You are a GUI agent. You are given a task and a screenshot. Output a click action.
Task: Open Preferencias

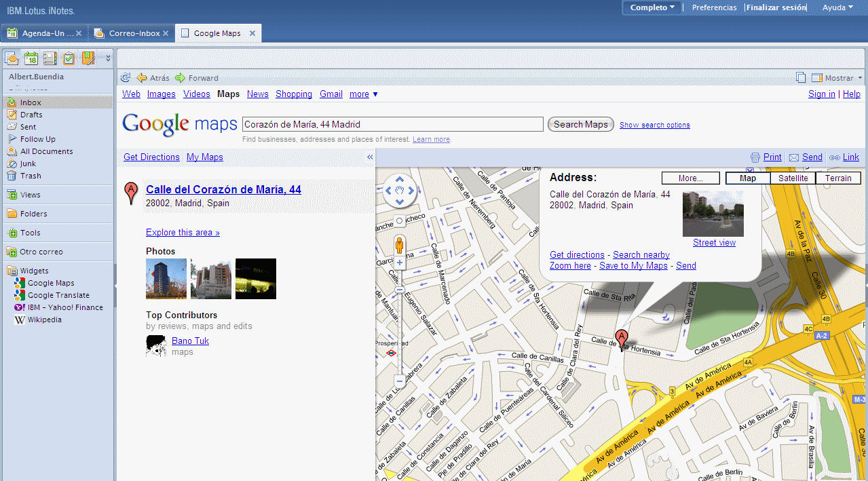tap(714, 7)
